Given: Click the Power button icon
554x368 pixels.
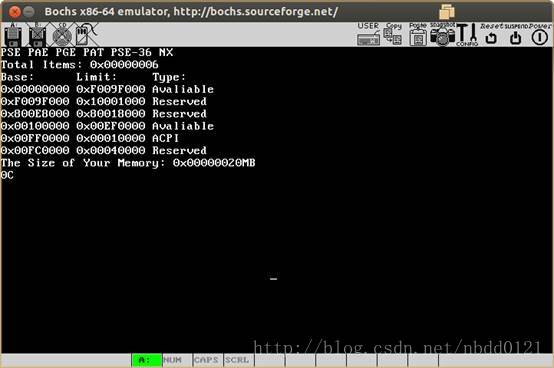Looking at the screenshot, I should tap(540, 34).
